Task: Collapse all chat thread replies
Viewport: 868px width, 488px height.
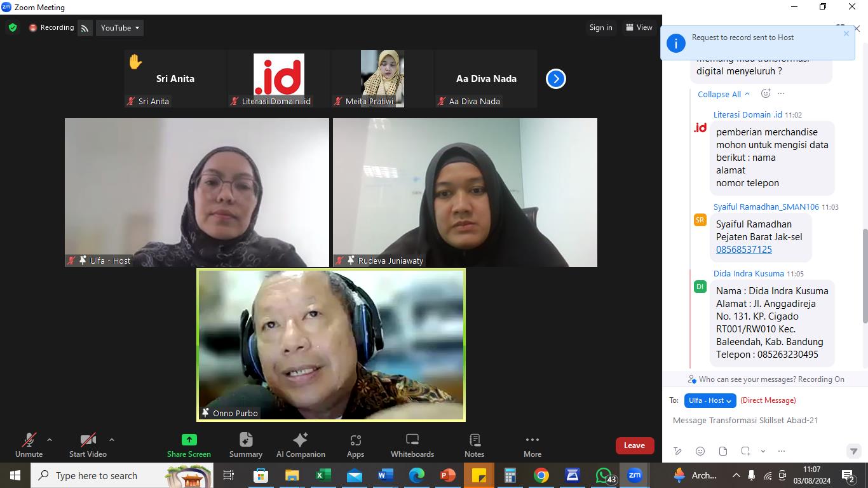Action: coord(723,94)
